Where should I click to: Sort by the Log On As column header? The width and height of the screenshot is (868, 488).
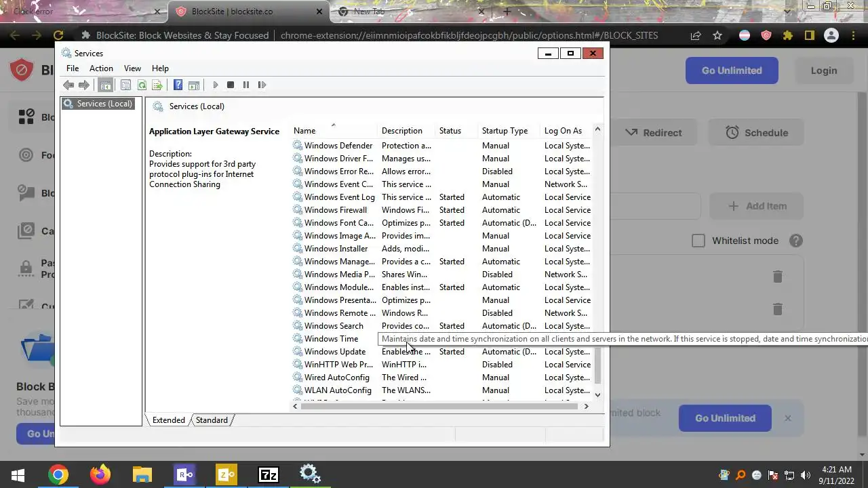(567, 131)
